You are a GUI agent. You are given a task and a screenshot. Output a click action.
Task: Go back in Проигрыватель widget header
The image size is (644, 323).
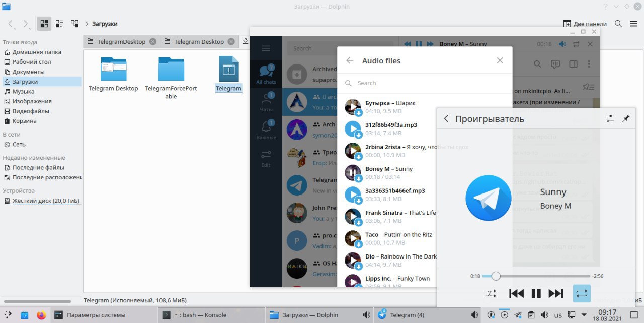click(446, 119)
